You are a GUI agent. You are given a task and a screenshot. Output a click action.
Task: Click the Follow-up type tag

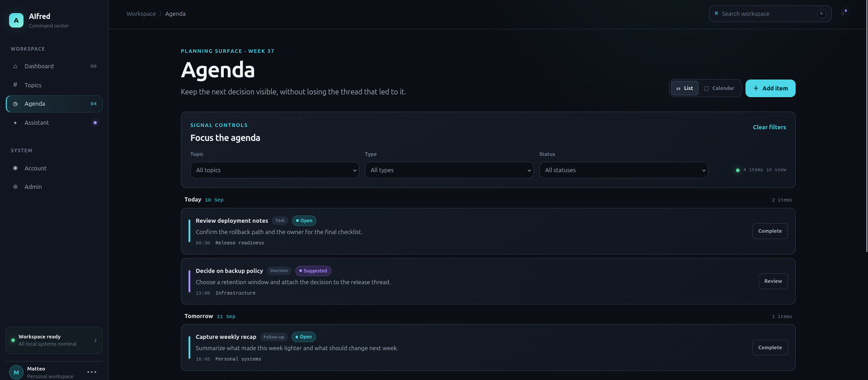[274, 337]
